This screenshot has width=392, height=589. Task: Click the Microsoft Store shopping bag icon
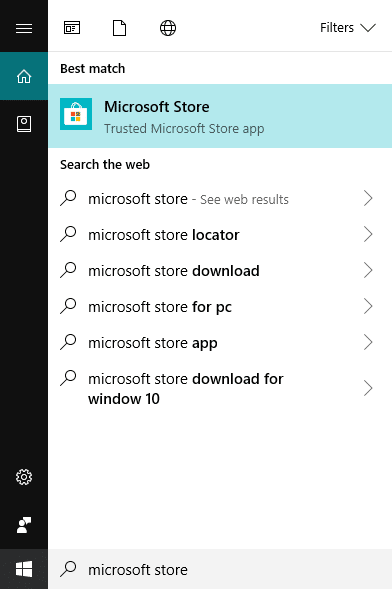76,114
